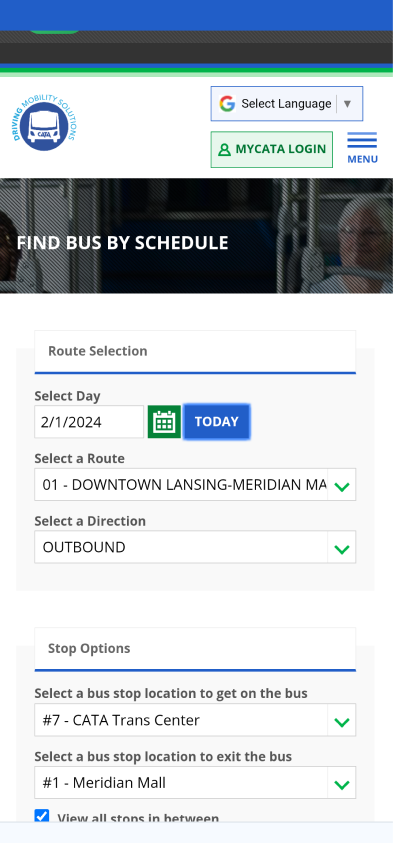Screen dimensions: 393x843
Task: Open the hamburger MENU icon
Action: click(x=362, y=148)
